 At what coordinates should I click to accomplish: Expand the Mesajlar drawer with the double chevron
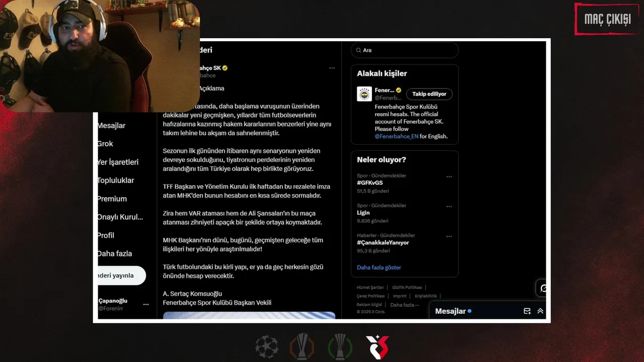coord(540,311)
